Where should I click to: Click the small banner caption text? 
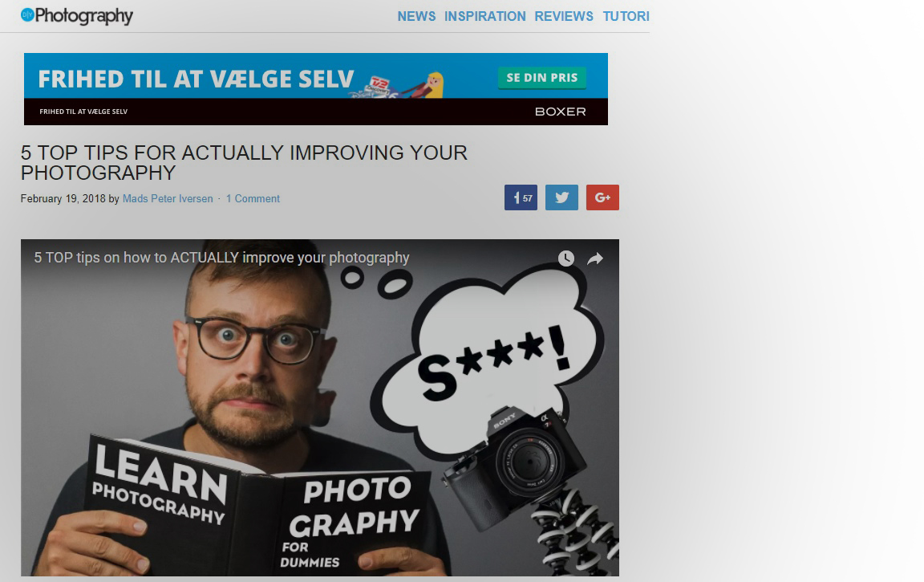pyautogui.click(x=83, y=112)
